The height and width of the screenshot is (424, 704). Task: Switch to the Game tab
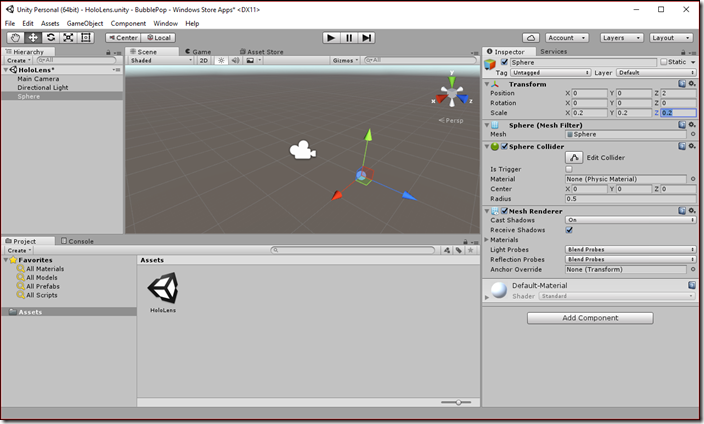click(198, 52)
